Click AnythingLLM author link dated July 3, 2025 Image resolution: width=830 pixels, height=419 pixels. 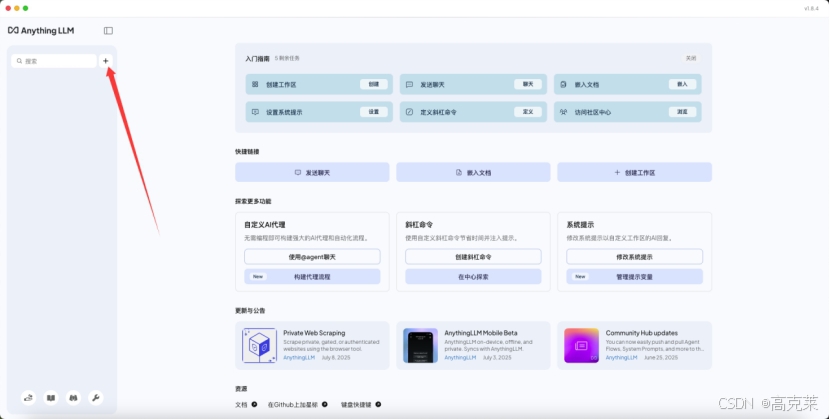coord(460,358)
